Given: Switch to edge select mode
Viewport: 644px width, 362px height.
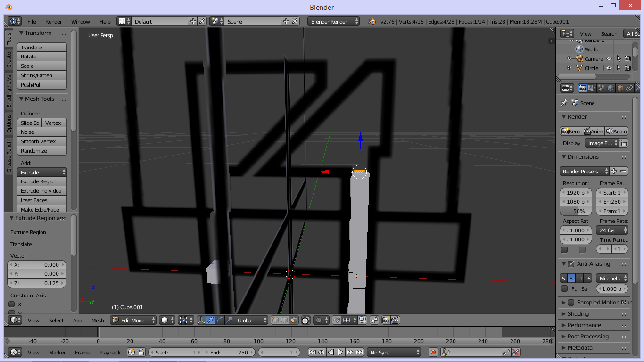Looking at the screenshot, I should click(x=284, y=320).
